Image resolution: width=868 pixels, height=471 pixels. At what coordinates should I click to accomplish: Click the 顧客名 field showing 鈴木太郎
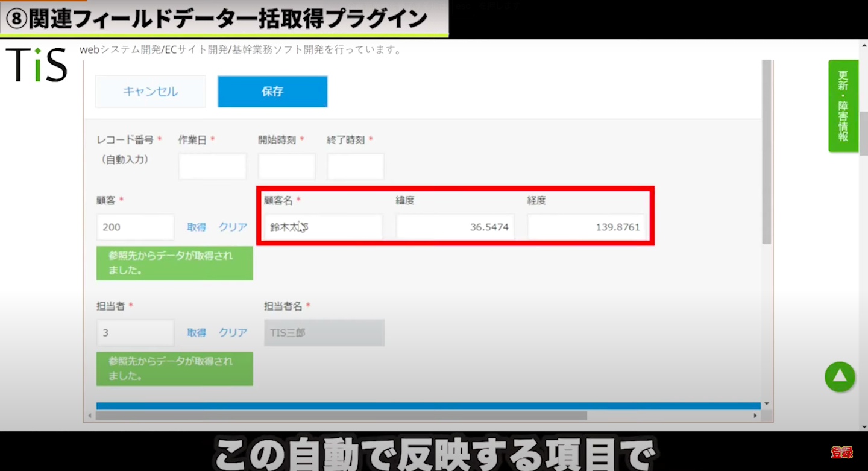tap(324, 227)
